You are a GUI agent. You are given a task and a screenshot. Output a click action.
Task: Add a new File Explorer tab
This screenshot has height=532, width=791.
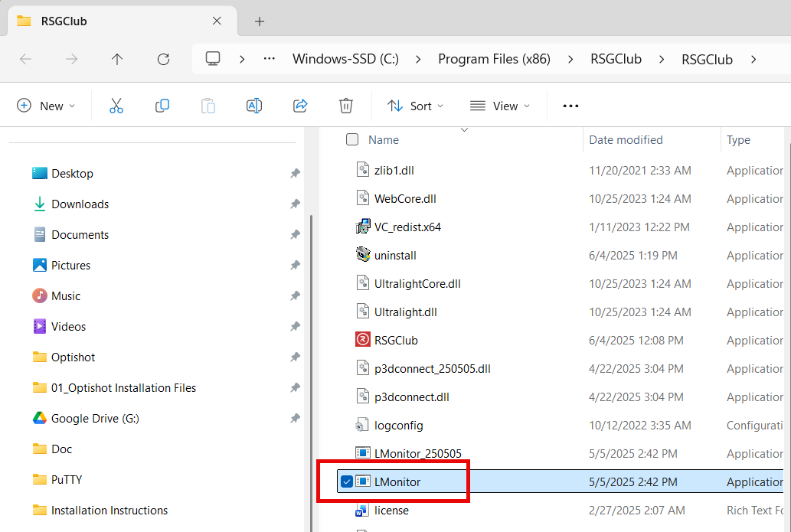tap(260, 21)
